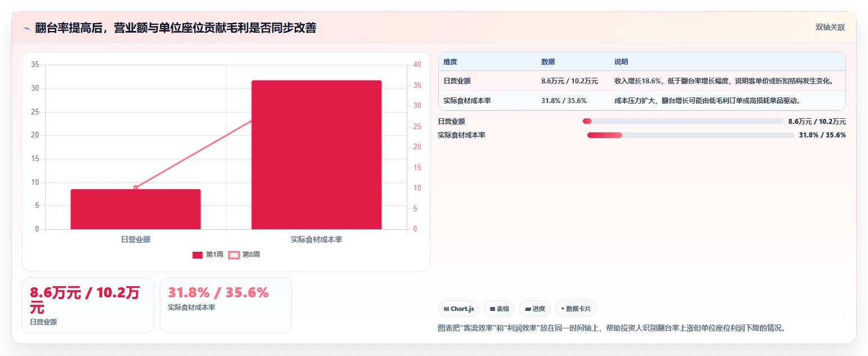The height and width of the screenshot is (356, 868).
Task: Click the 35 tick on the left axis
Action: click(x=35, y=65)
